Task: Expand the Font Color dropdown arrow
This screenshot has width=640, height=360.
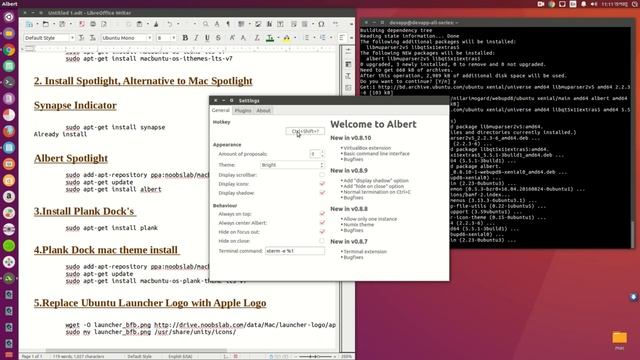Action: tap(278, 38)
